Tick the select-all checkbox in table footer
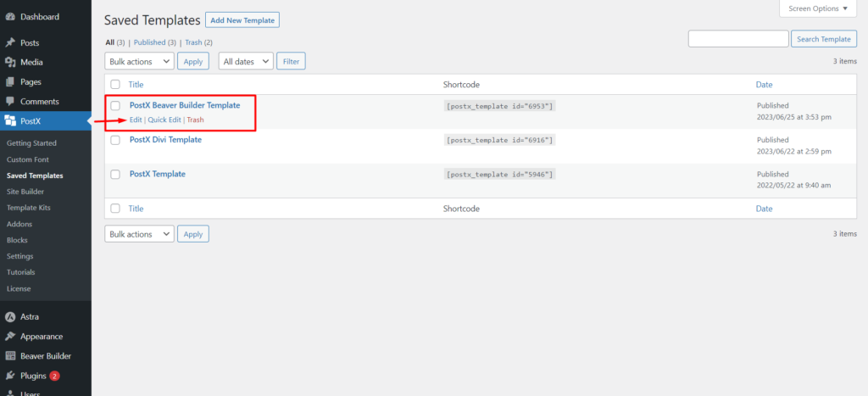Image resolution: width=868 pixels, height=396 pixels. click(x=115, y=209)
